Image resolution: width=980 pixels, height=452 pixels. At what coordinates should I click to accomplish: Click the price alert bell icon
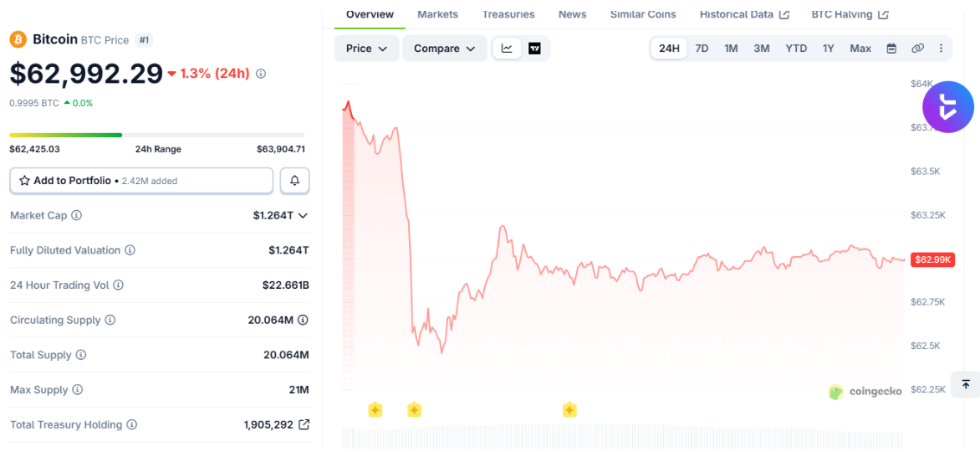(x=295, y=181)
